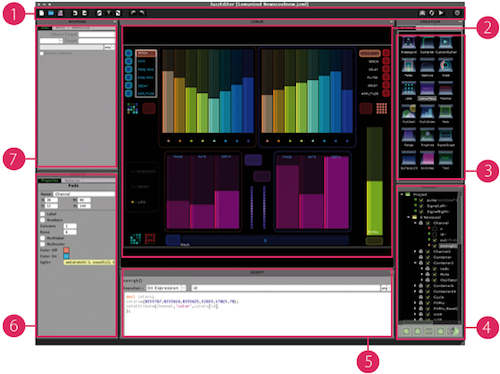Click the Name field containing Channel
500x374 pixels.
tap(84, 194)
